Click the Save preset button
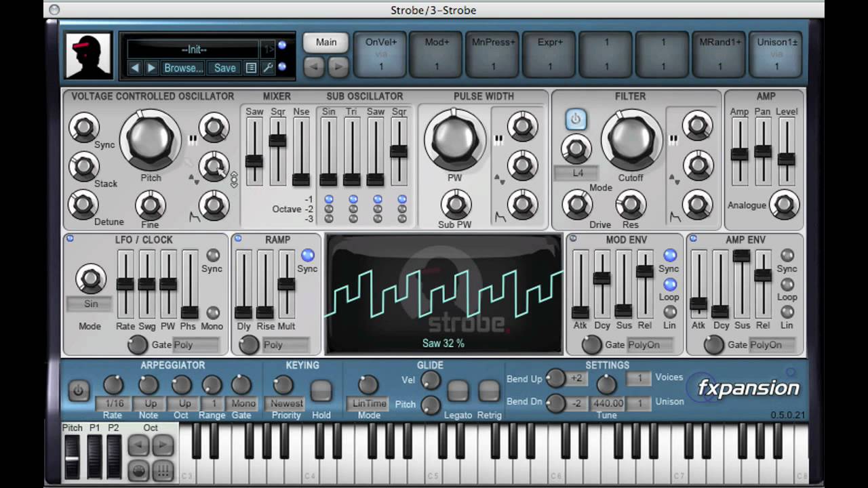Viewport: 868px width, 488px height. (x=224, y=68)
